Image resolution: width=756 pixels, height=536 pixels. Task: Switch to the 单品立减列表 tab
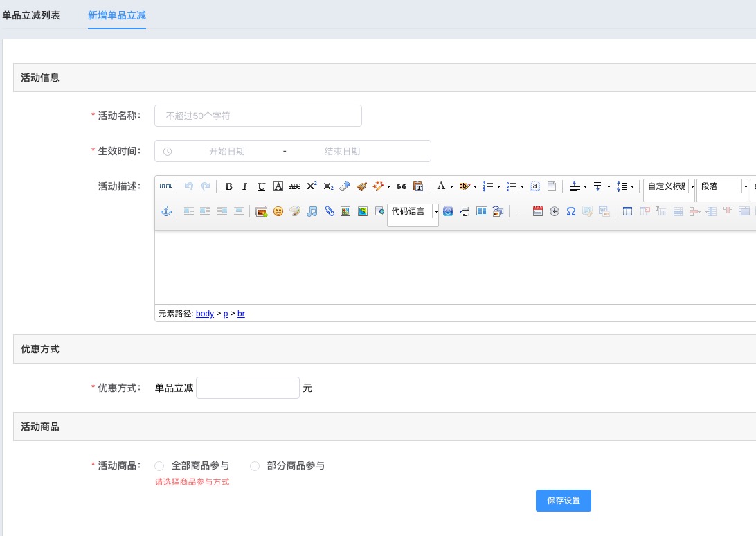(x=31, y=15)
